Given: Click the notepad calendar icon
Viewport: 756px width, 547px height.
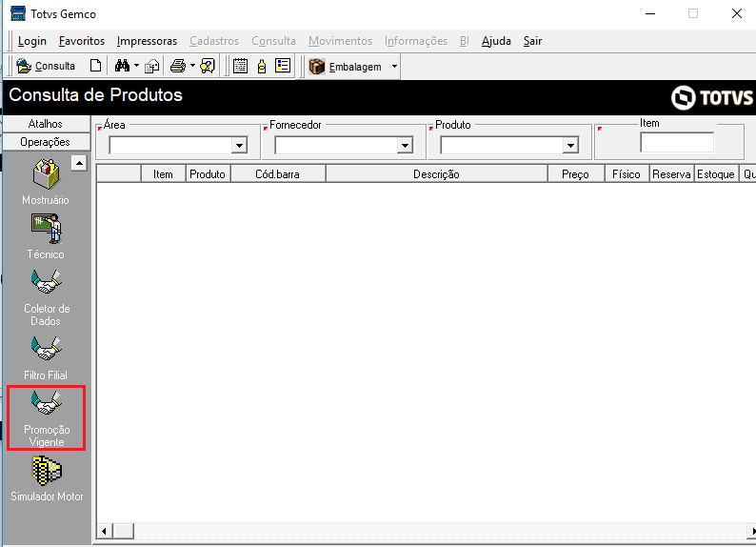Looking at the screenshot, I should [240, 66].
